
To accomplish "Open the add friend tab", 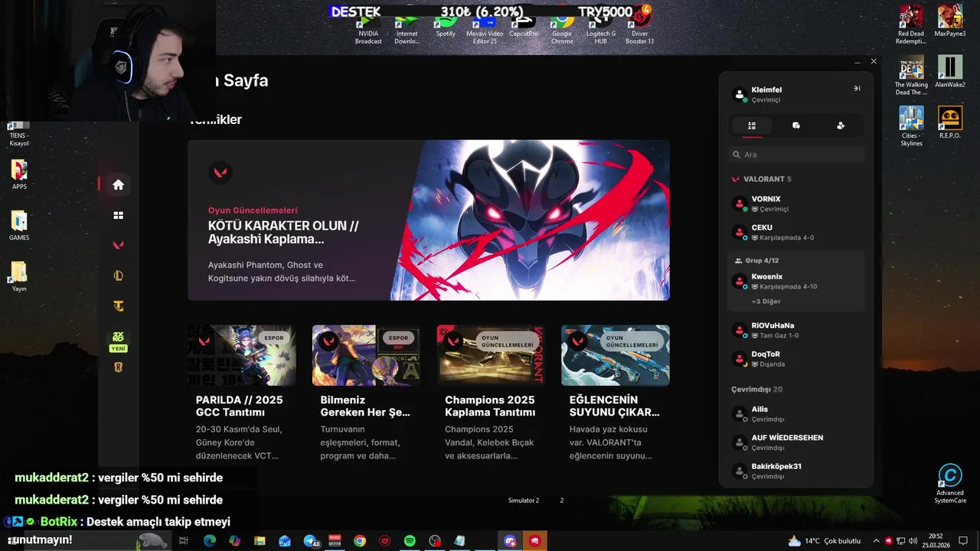I will tap(841, 126).
